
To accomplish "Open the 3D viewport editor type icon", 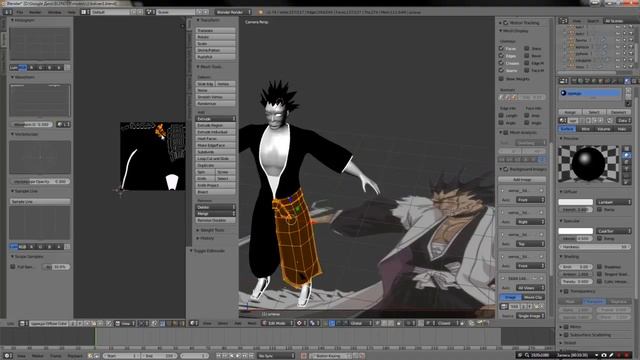I will pos(194,323).
